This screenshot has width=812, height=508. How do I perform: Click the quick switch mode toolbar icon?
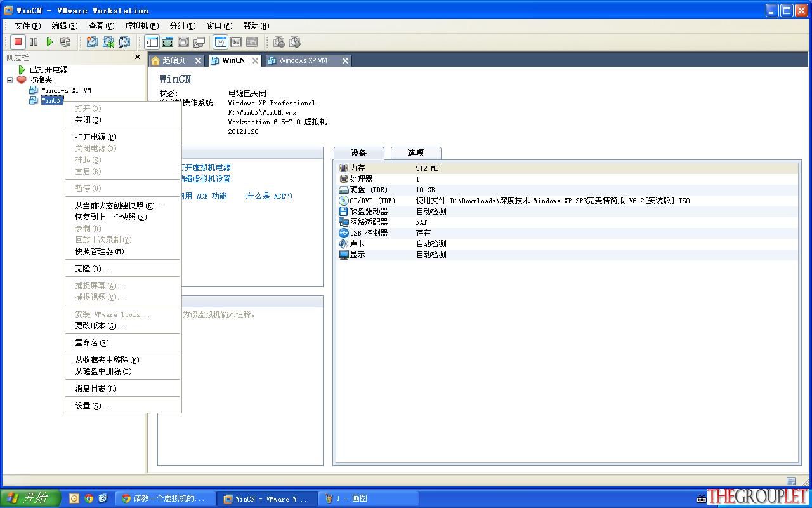coord(167,42)
